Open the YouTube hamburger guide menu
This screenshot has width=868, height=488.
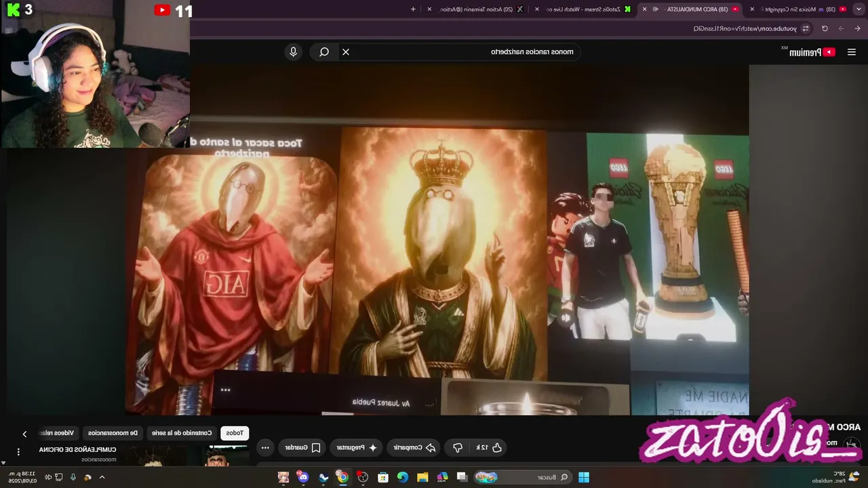[x=851, y=52]
